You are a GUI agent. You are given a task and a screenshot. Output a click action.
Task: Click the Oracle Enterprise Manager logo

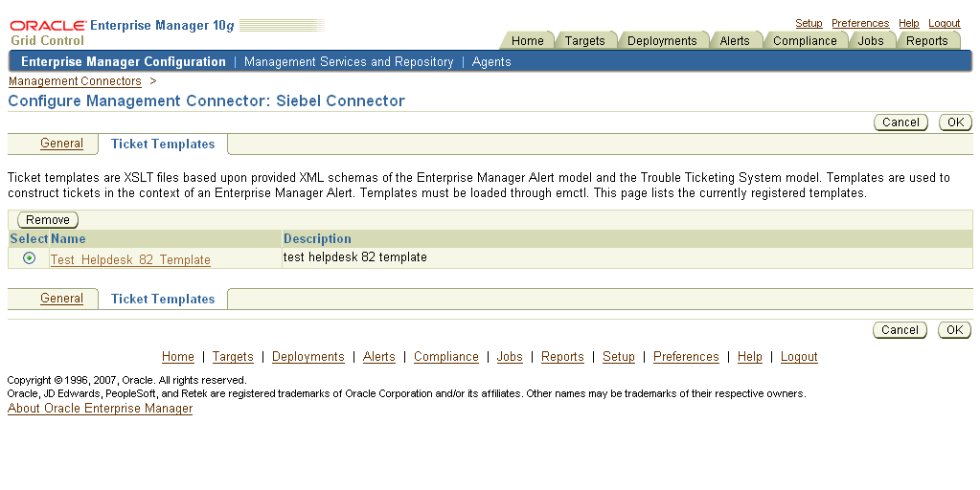point(123,26)
